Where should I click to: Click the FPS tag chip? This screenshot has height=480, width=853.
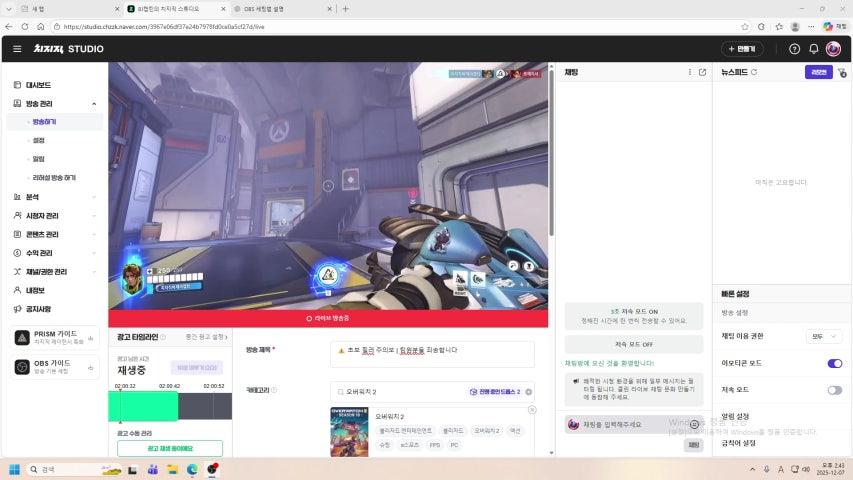tap(435, 445)
